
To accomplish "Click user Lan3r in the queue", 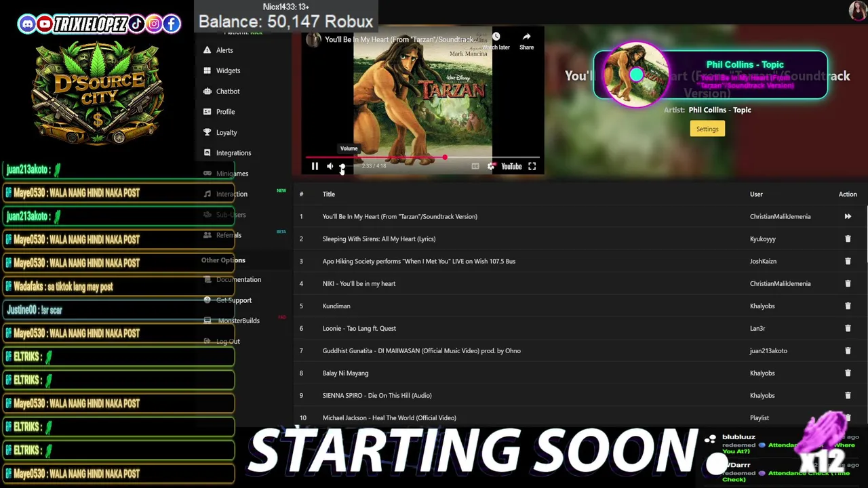I will tap(757, 328).
